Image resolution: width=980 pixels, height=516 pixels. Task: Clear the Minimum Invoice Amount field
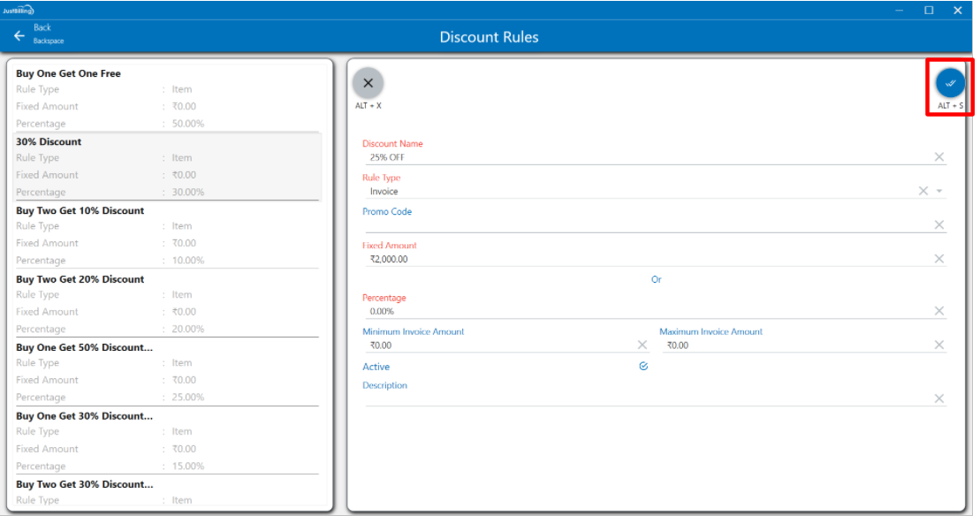[642, 345]
